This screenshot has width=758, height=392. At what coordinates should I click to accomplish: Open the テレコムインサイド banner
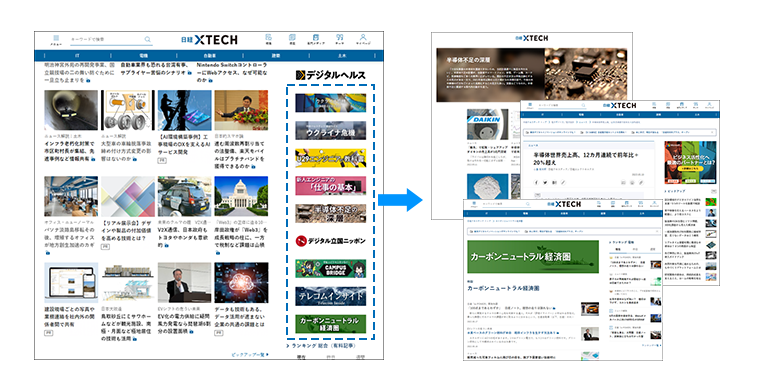coord(331,296)
